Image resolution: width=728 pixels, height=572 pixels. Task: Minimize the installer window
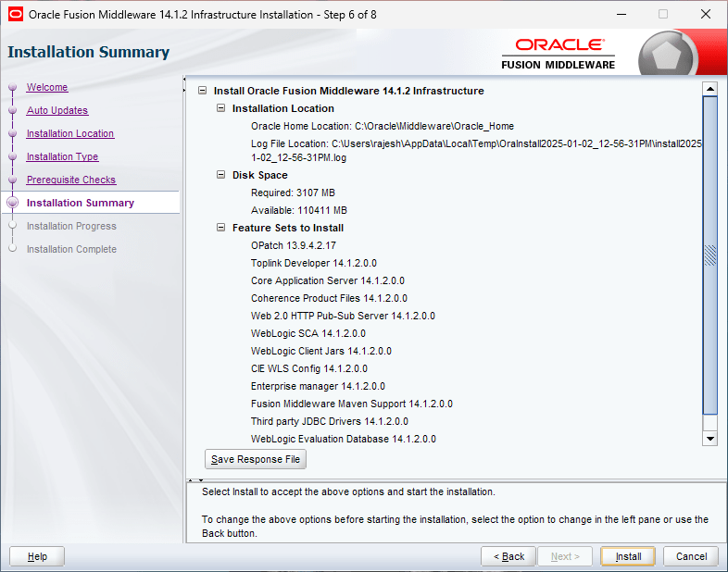pos(621,15)
